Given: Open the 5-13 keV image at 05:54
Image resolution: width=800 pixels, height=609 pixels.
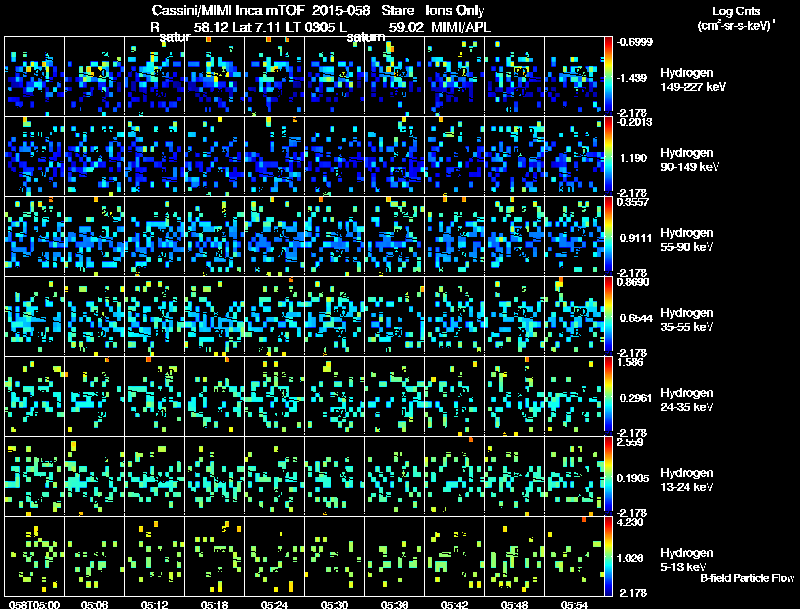Looking at the screenshot, I should 574,555.
